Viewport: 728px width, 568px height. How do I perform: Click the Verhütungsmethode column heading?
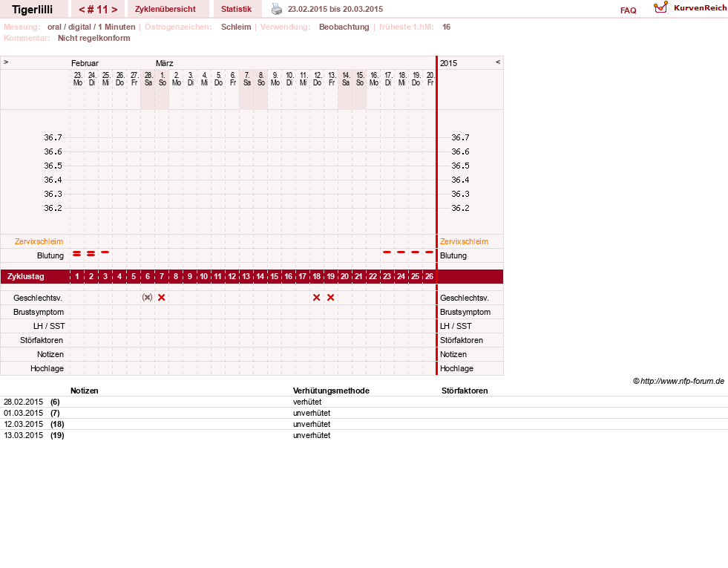331,391
